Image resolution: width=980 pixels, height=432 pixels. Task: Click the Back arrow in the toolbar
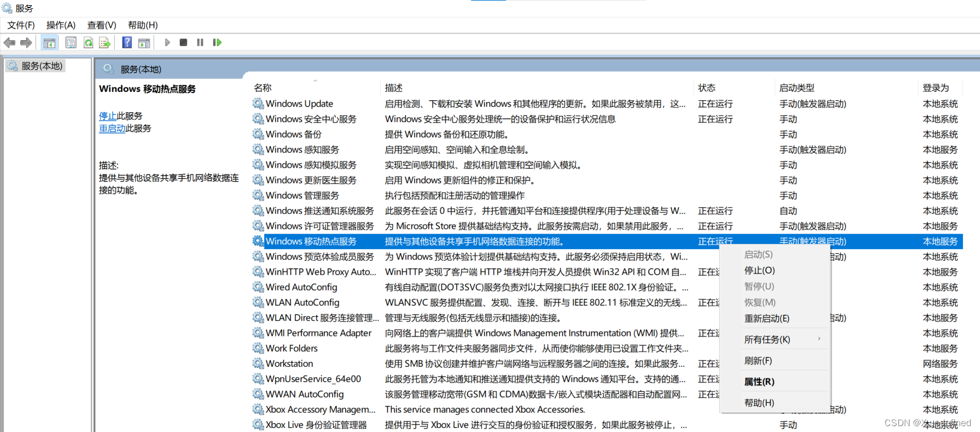(x=9, y=43)
